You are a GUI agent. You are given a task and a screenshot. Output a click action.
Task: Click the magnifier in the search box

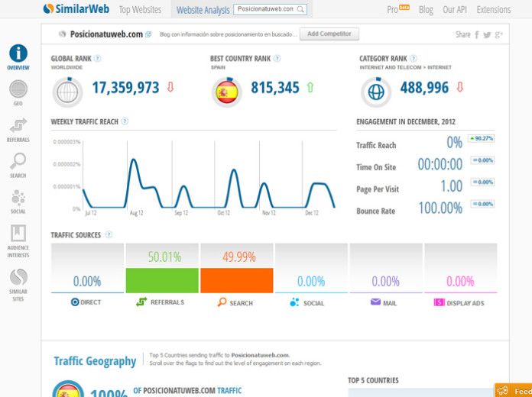point(300,10)
